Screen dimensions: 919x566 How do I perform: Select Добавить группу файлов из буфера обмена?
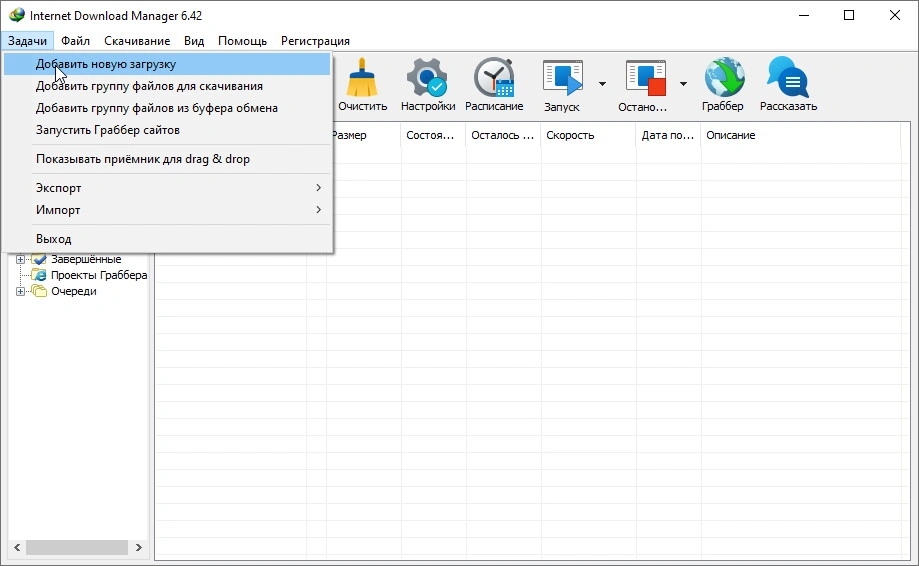point(167,108)
